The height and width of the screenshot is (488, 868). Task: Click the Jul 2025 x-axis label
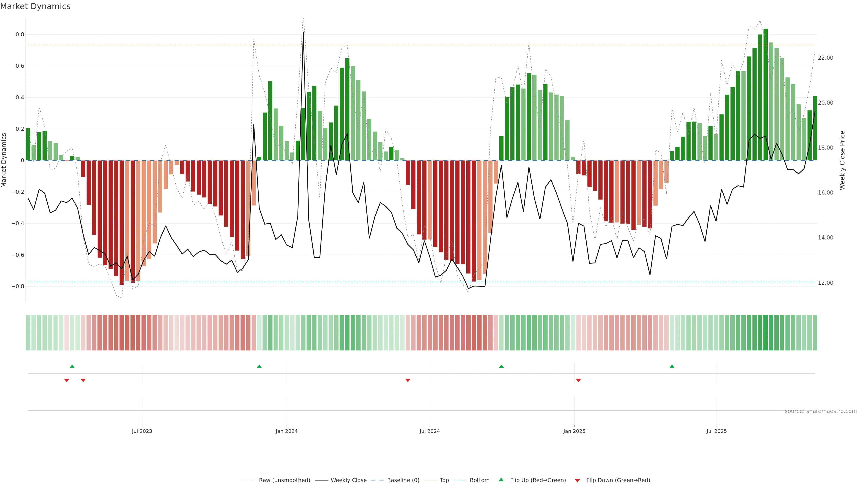(x=716, y=431)
